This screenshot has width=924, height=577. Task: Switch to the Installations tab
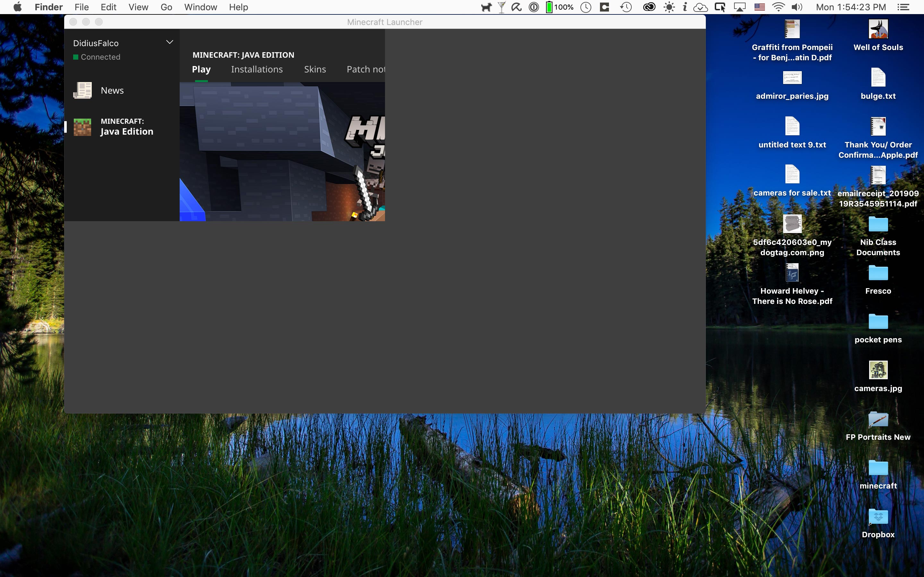point(257,70)
